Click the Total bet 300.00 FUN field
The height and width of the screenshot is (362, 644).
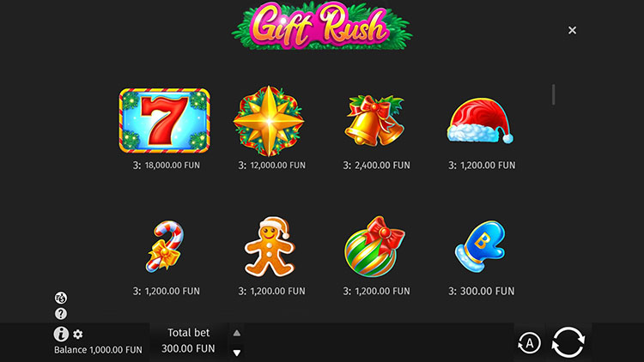189,341
